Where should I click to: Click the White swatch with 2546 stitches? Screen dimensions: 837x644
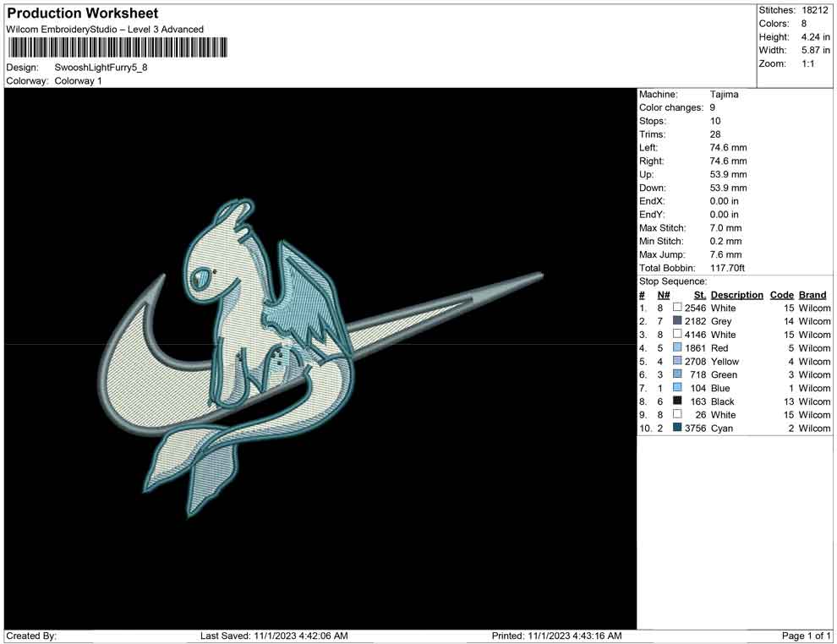[x=677, y=308]
